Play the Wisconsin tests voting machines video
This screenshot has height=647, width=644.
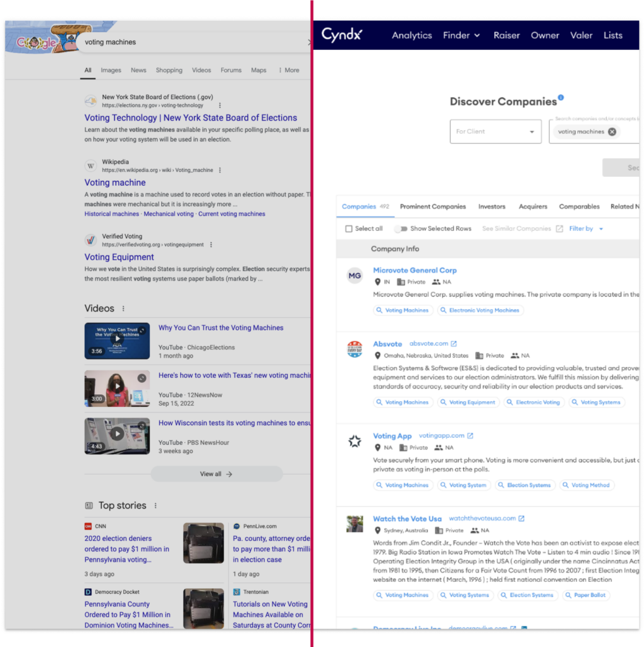pyautogui.click(x=118, y=436)
